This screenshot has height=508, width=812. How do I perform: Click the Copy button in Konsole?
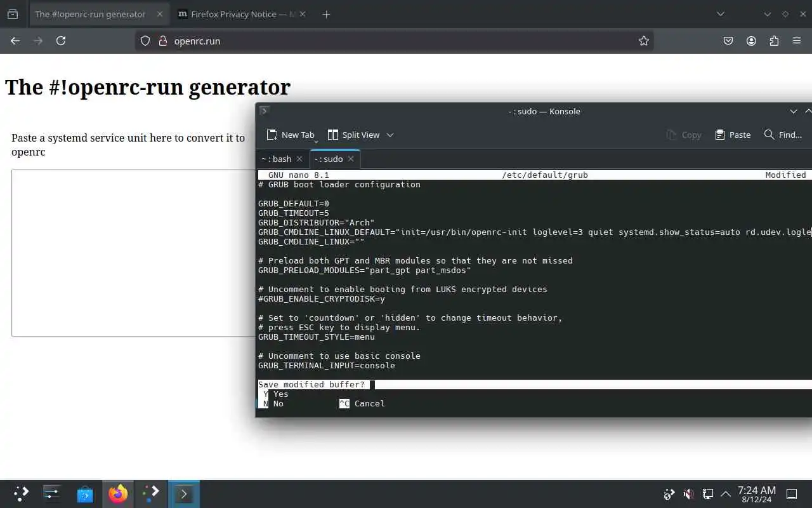coord(684,135)
